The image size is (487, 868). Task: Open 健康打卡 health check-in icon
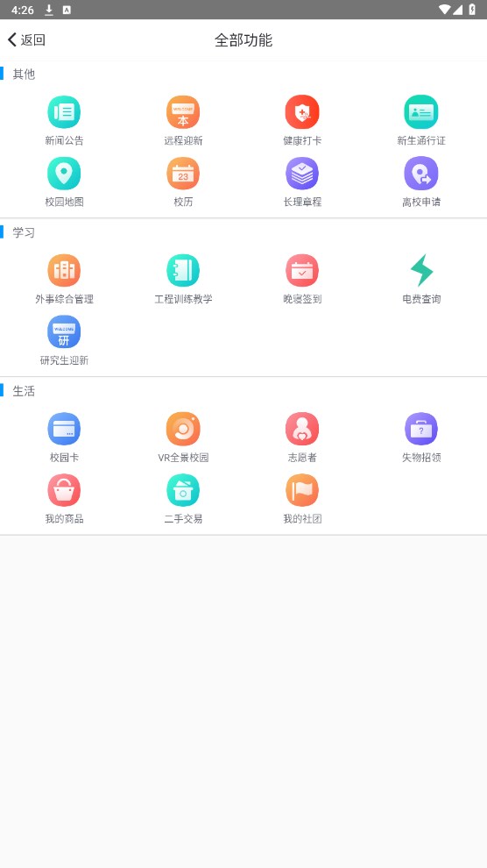(302, 112)
